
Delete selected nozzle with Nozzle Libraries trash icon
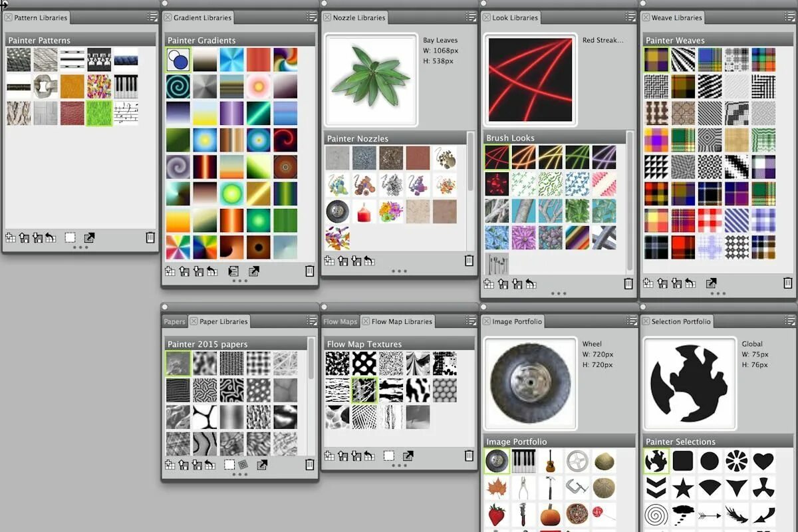tap(469, 261)
